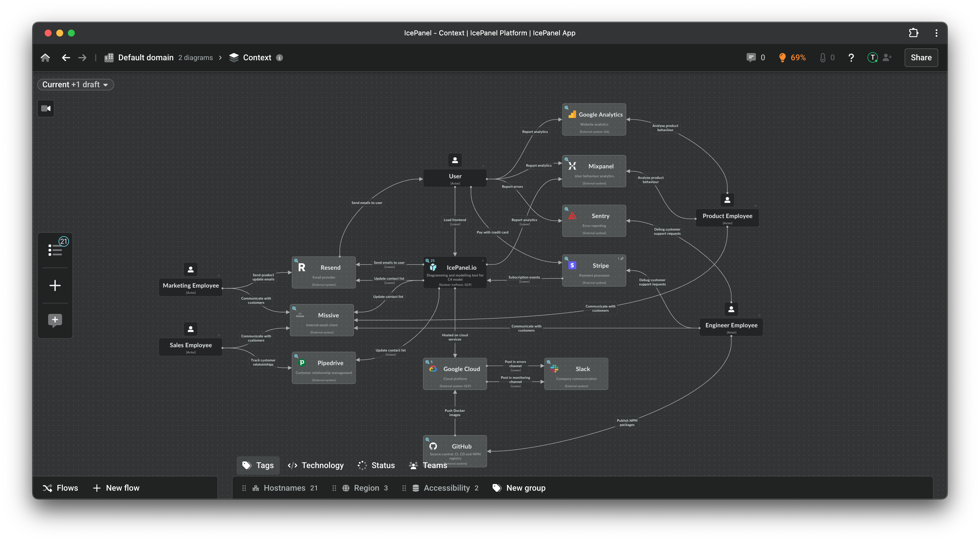Select the Tags tab
This screenshot has width=980, height=542.
coord(258,465)
